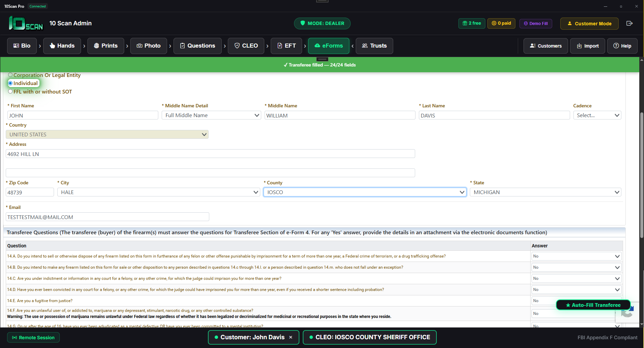This screenshot has width=644, height=348.
Task: Click Auto-Fill Transferee button
Action: 593,305
